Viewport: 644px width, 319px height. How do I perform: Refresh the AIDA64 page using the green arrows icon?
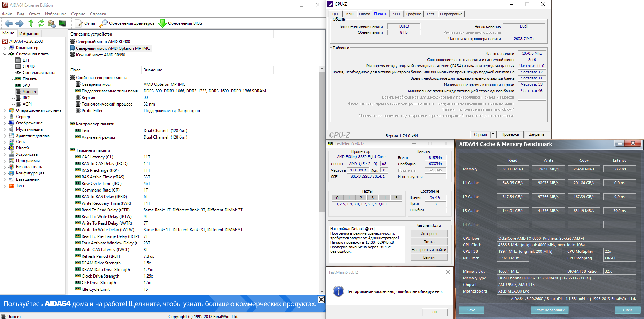[x=41, y=23]
